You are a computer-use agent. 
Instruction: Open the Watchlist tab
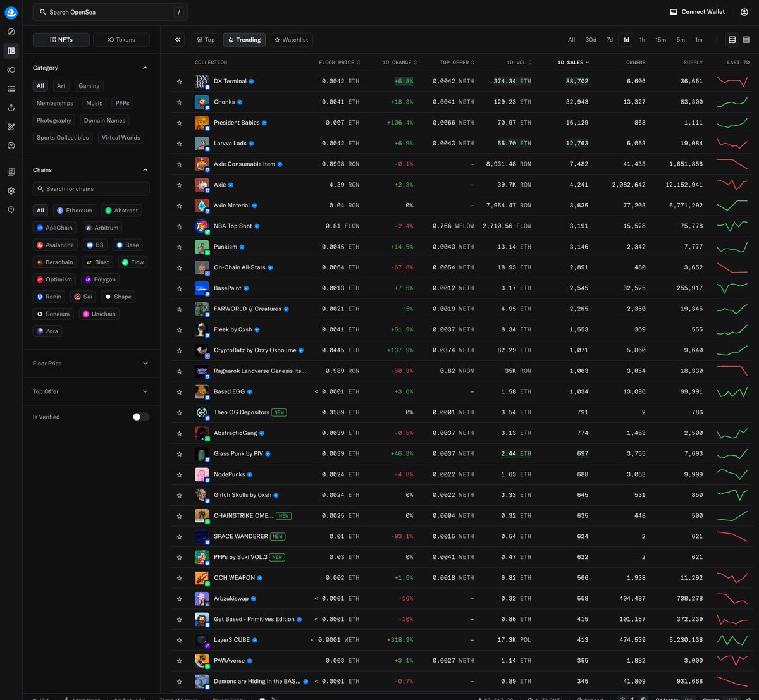pyautogui.click(x=291, y=40)
